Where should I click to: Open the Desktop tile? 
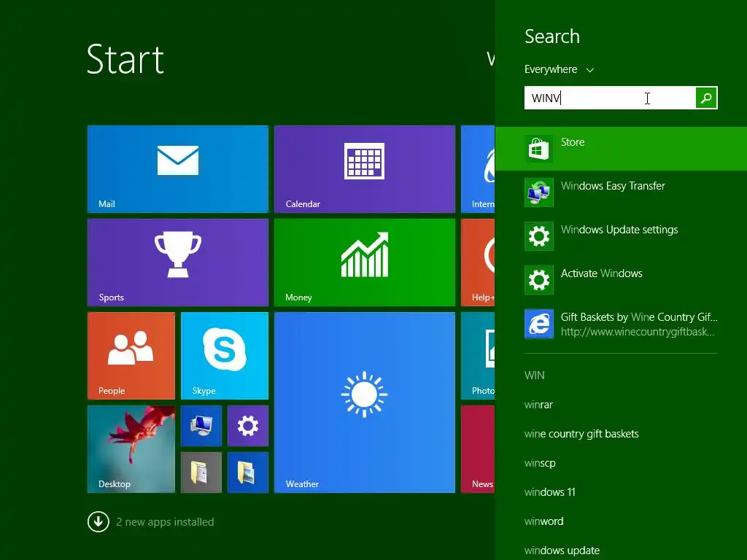click(131, 449)
